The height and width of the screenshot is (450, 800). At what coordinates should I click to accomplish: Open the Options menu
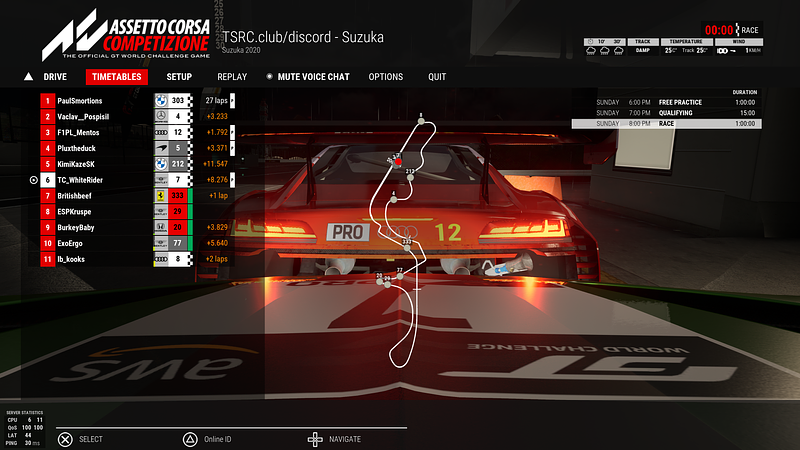[x=386, y=77]
